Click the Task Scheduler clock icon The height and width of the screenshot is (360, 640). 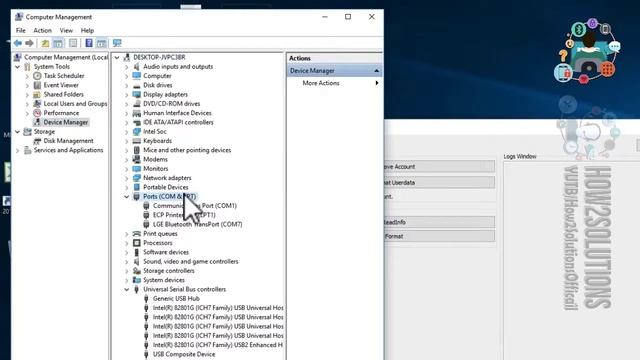point(37,76)
